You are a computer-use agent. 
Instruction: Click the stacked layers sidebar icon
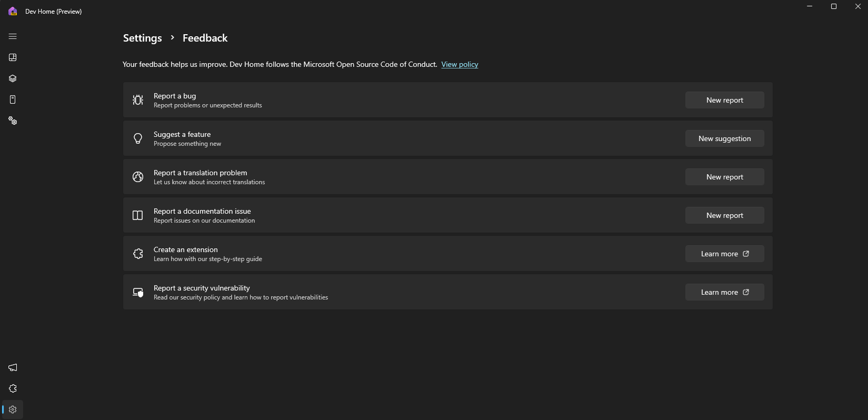(13, 78)
